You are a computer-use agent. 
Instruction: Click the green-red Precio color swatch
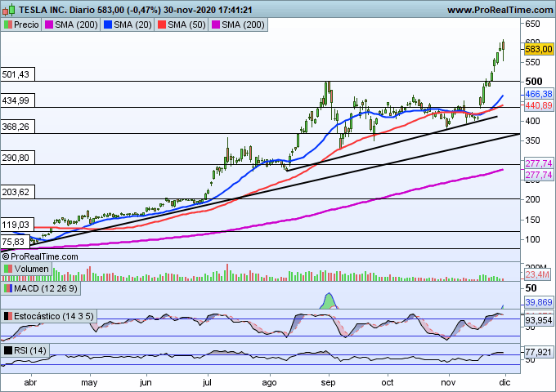(x=8, y=24)
